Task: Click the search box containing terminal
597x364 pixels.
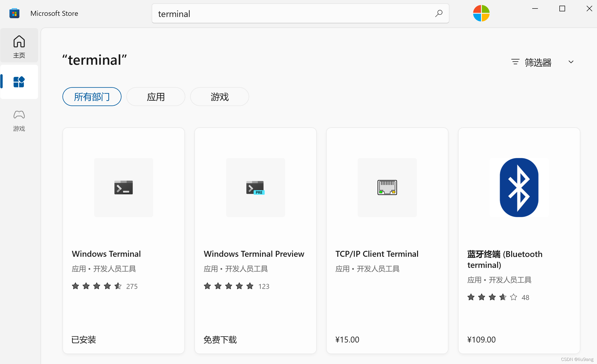Action: click(291, 14)
